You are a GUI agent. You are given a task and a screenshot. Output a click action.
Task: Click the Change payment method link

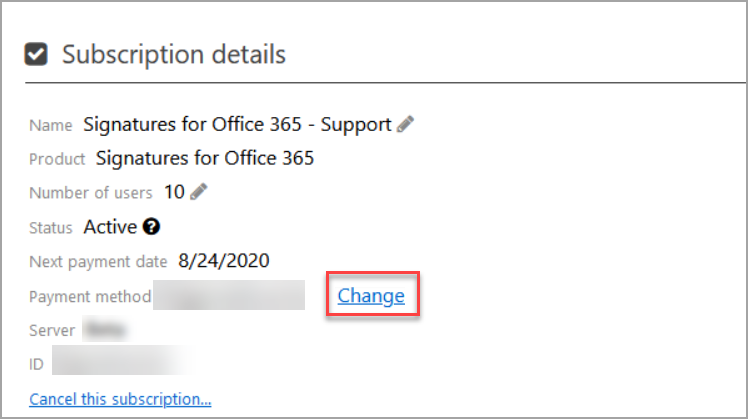[371, 296]
